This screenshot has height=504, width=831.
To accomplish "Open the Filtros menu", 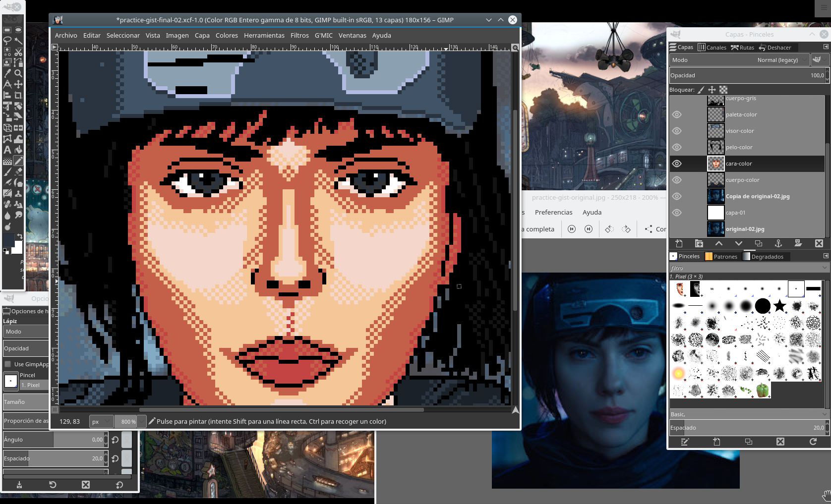I will pyautogui.click(x=299, y=36).
